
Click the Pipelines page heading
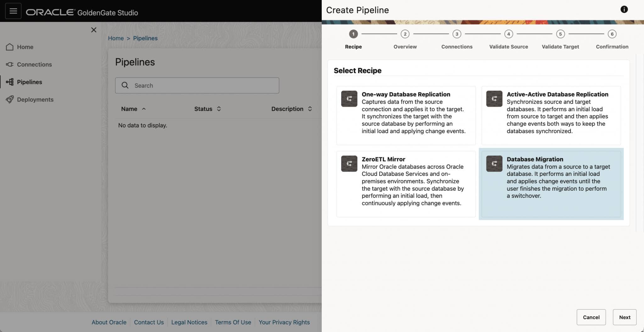(x=135, y=62)
